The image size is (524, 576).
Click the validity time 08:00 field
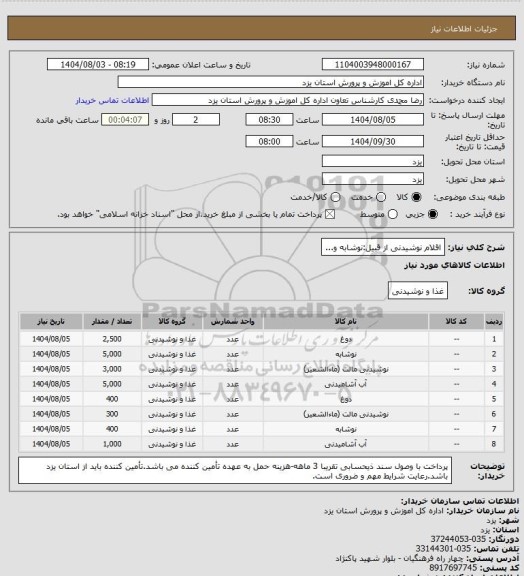point(269,141)
